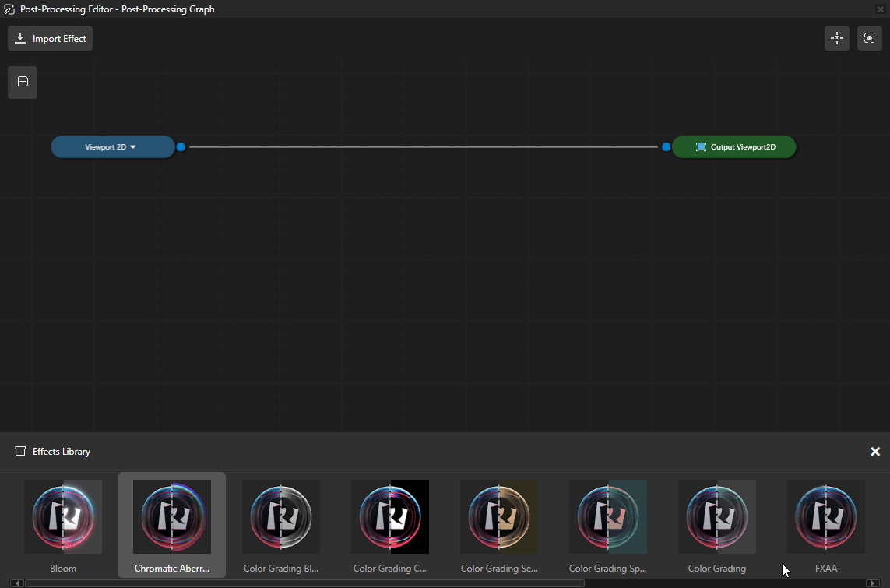Click the input port of Output Viewport2D
Screen dimensions: 890x588
coord(666,146)
